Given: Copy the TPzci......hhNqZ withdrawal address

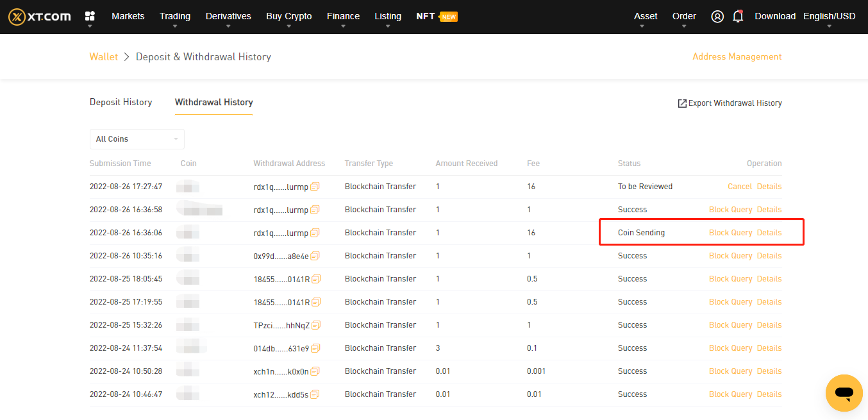Looking at the screenshot, I should pos(315,325).
